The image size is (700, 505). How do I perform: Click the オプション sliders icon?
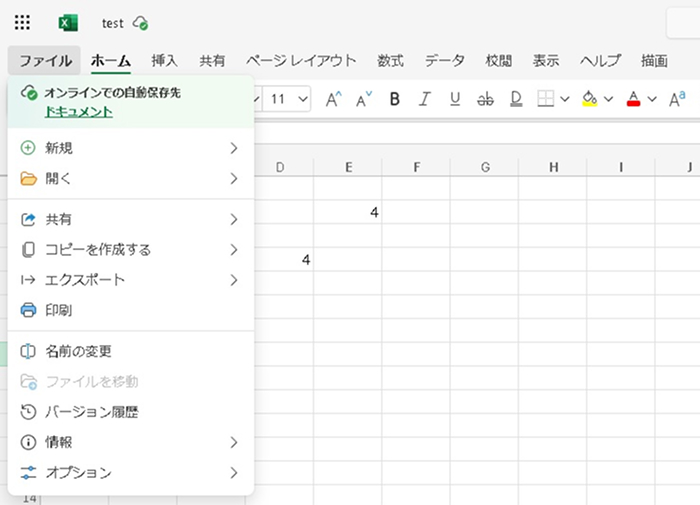pos(28,473)
